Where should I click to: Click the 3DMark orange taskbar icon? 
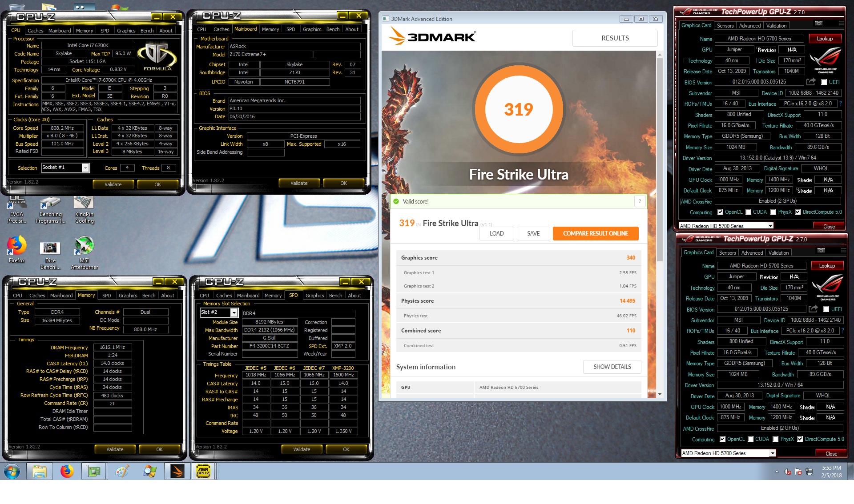tap(177, 471)
